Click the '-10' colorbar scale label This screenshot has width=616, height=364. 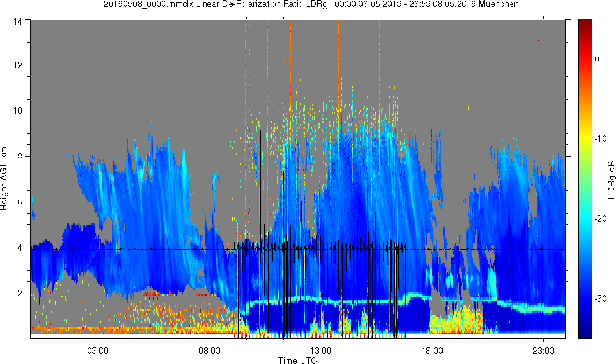coord(600,139)
